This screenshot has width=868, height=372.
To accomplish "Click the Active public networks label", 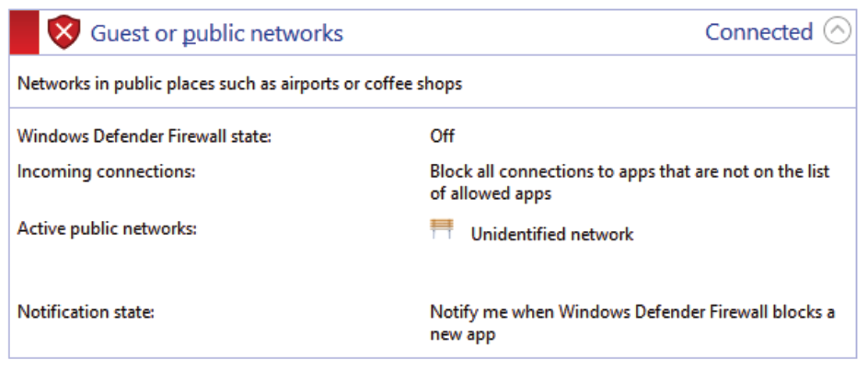I will (107, 227).
